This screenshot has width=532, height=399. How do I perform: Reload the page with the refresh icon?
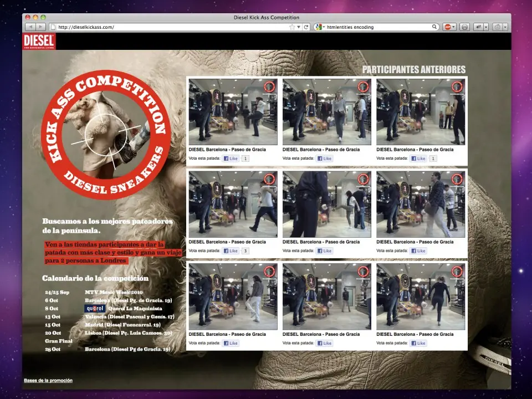point(306,27)
